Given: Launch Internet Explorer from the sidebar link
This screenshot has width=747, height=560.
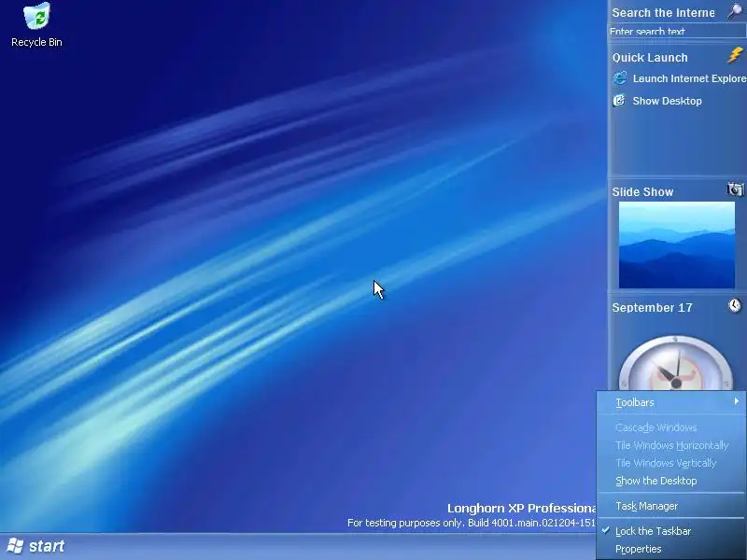Looking at the screenshot, I should pyautogui.click(x=689, y=78).
